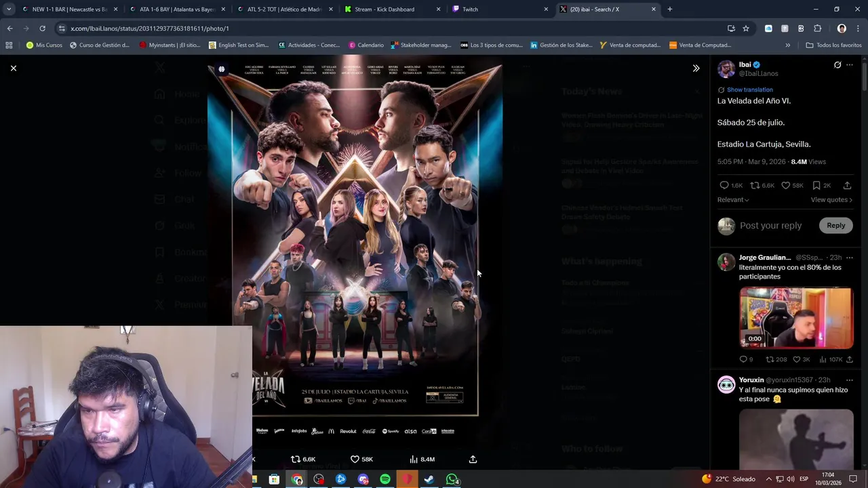Open the apps grid in bookmarks bar
Screen dimensions: 868x488
[9, 45]
